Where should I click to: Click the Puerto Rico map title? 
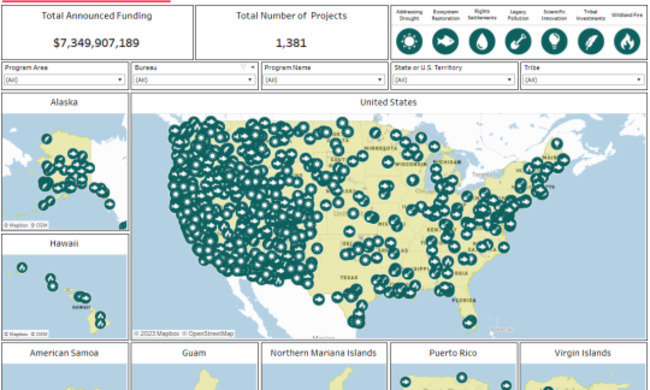pos(453,353)
